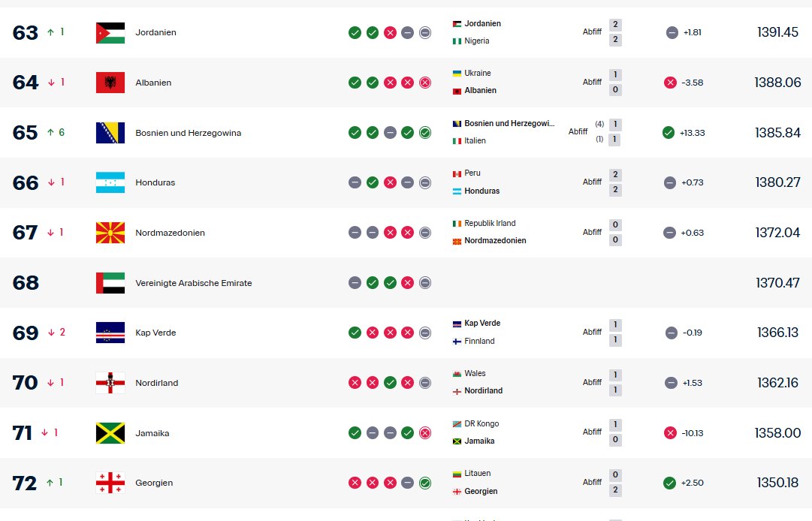The height and width of the screenshot is (521, 812).
Task: Click the Jordanien flag icon
Action: pos(110,32)
